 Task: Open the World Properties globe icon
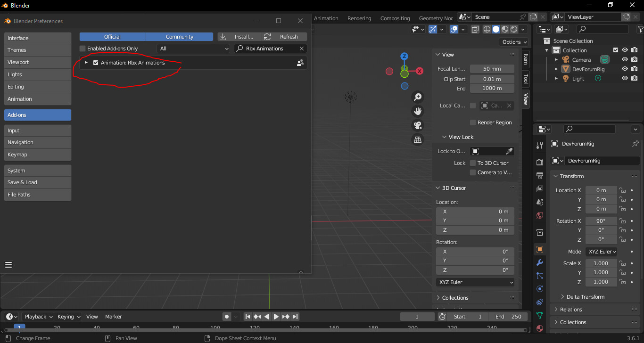coord(540,215)
